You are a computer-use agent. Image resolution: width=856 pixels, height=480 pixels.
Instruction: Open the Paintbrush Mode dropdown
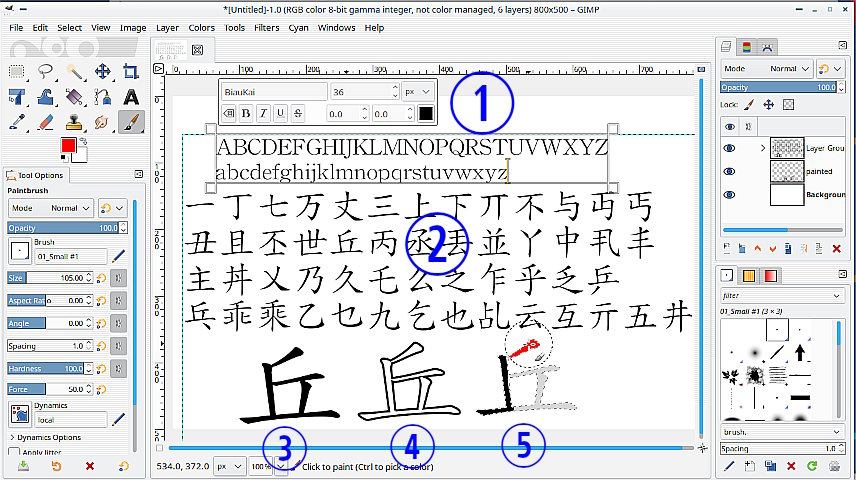pos(51,208)
